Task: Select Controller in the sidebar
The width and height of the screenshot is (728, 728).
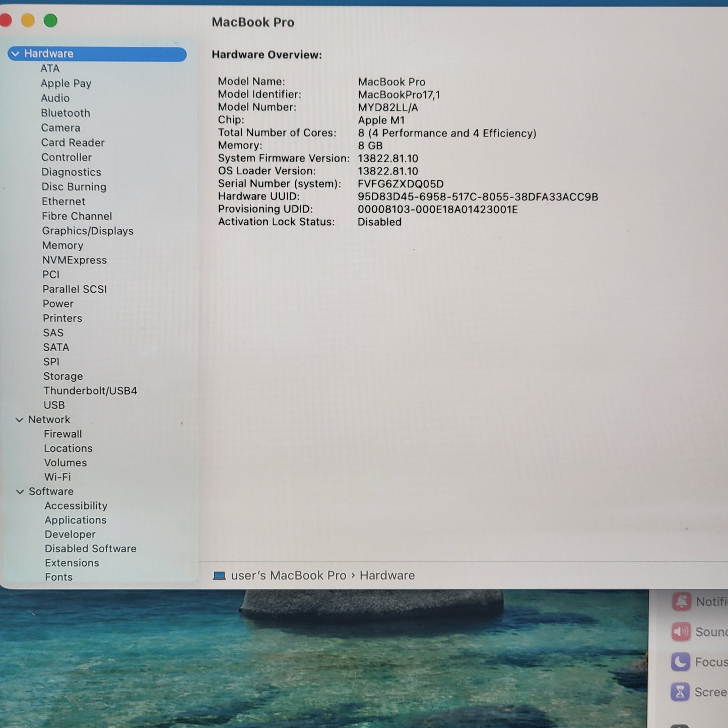Action: (x=67, y=157)
